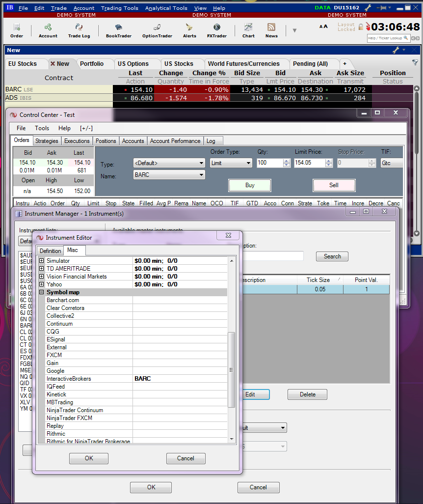This screenshot has height=504, width=423.
Task: Open the File menu in IB menubar
Action: click(x=23, y=8)
